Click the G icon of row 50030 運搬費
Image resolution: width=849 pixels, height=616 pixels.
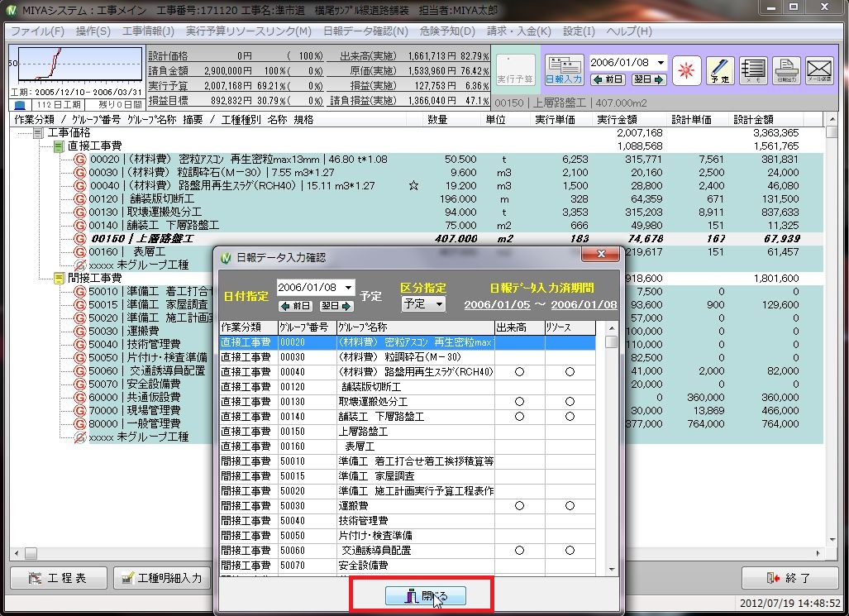coord(79,331)
